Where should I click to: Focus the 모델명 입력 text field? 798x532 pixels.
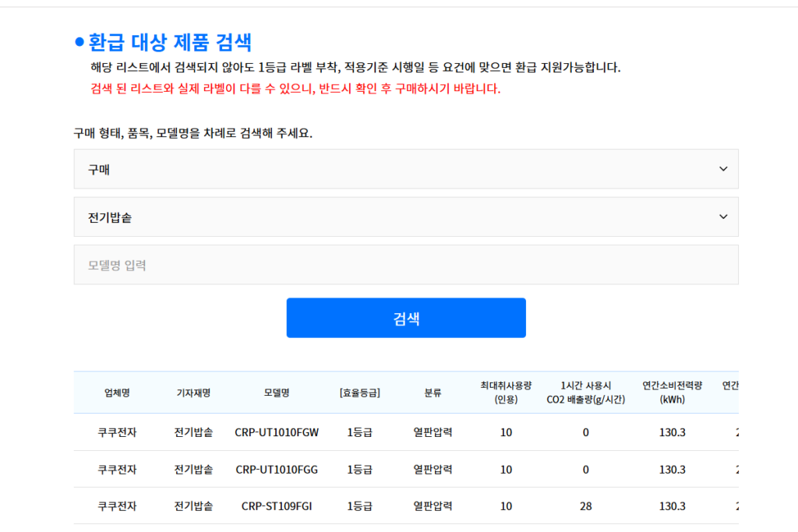405,266
